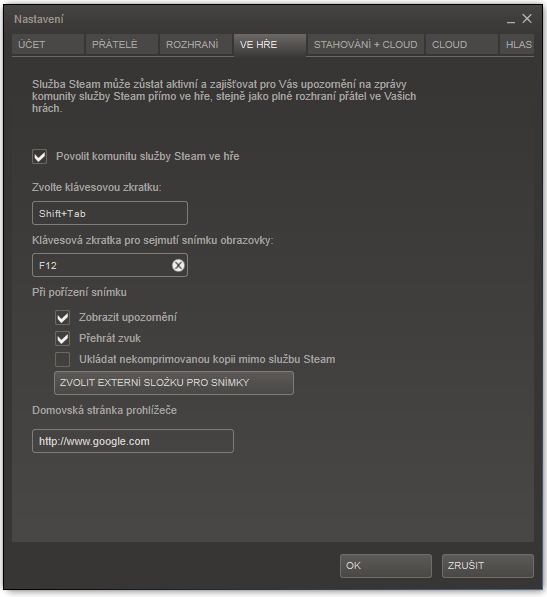Click ZVOLIT EXTERNÍ SLOŽKU PRO SNÍMKY button

coord(174,383)
